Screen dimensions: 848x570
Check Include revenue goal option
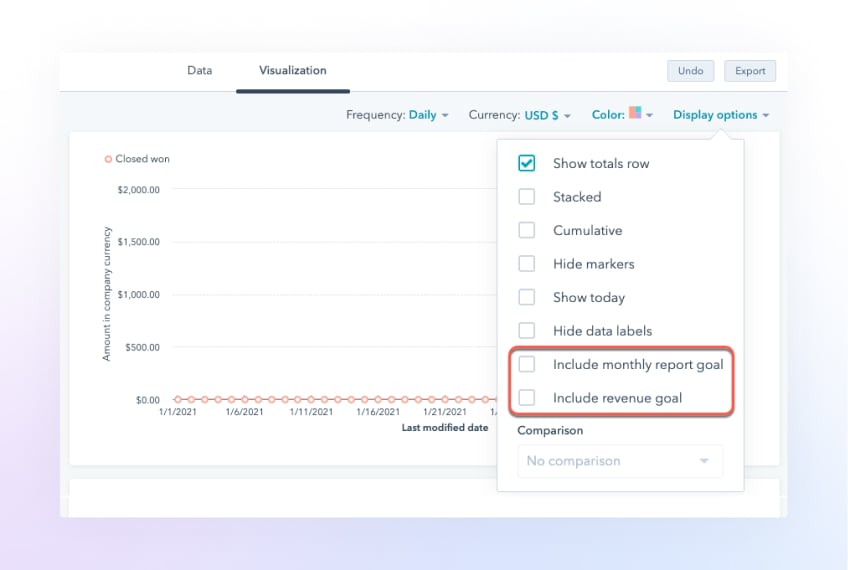(x=527, y=398)
